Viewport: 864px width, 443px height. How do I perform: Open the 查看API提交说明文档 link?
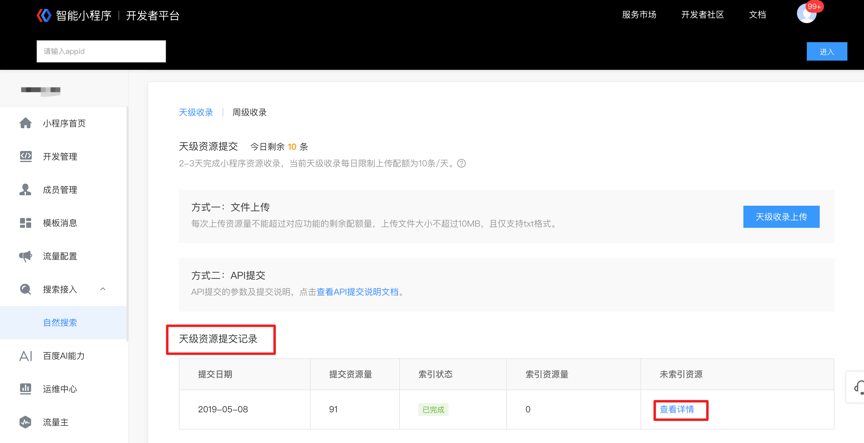click(358, 292)
